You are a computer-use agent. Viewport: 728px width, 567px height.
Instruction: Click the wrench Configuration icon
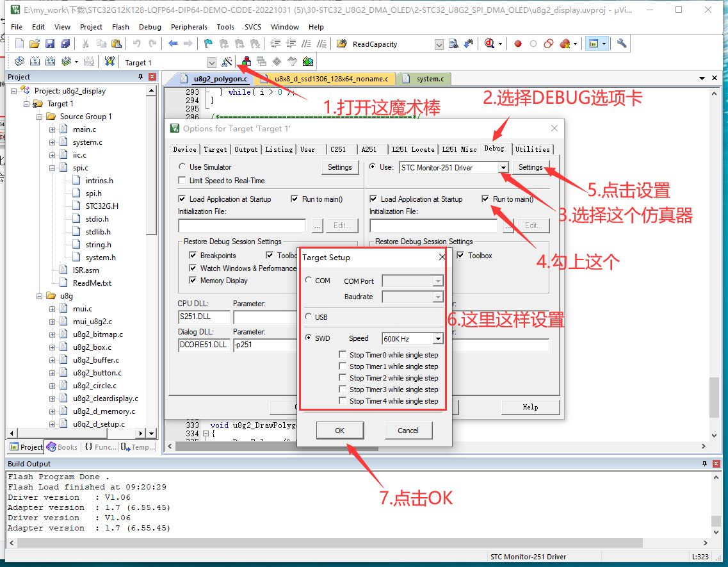pyautogui.click(x=621, y=44)
